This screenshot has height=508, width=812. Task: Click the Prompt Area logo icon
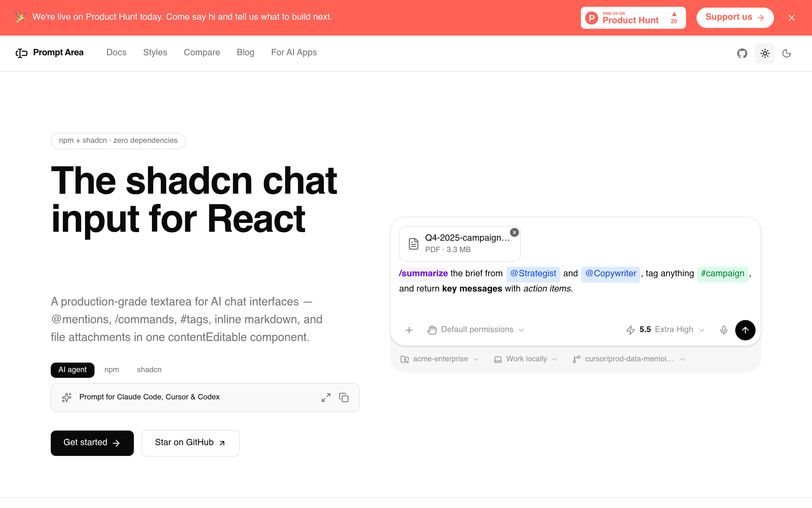(22, 53)
